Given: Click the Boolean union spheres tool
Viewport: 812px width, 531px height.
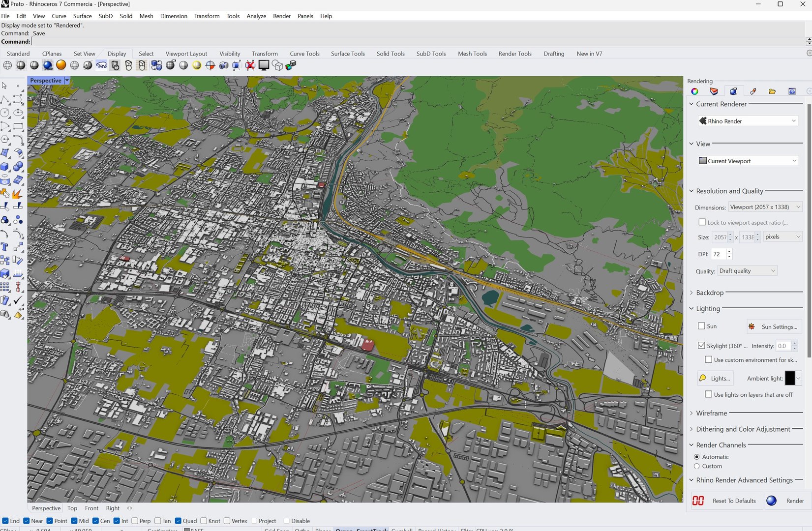Looking at the screenshot, I should (x=18, y=167).
